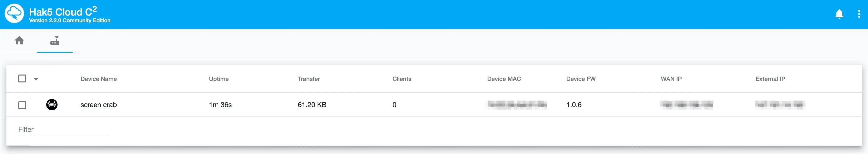Sort by Device MAC column header
The image size is (868, 154).
(x=504, y=79)
